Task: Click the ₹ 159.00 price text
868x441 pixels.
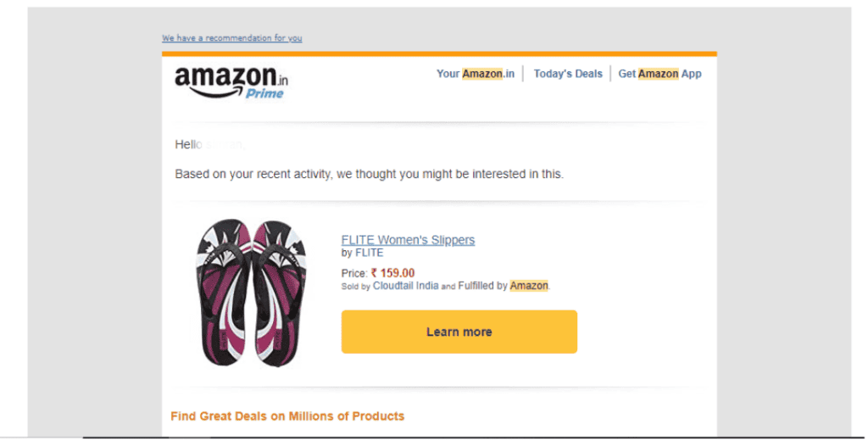Action: [x=392, y=273]
